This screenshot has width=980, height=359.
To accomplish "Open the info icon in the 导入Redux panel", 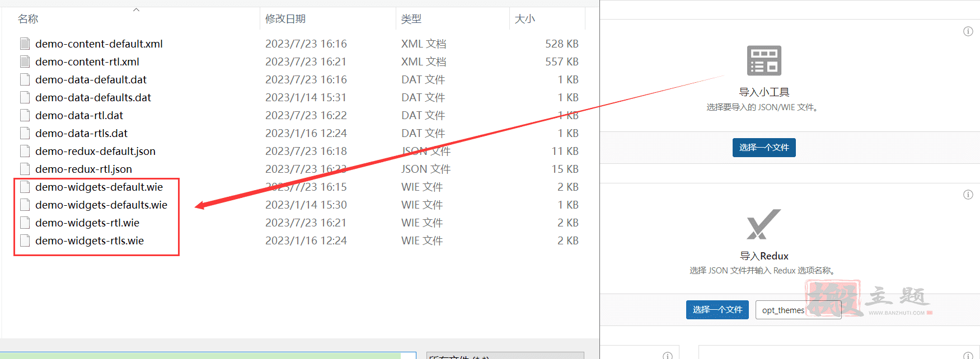I will click(968, 195).
